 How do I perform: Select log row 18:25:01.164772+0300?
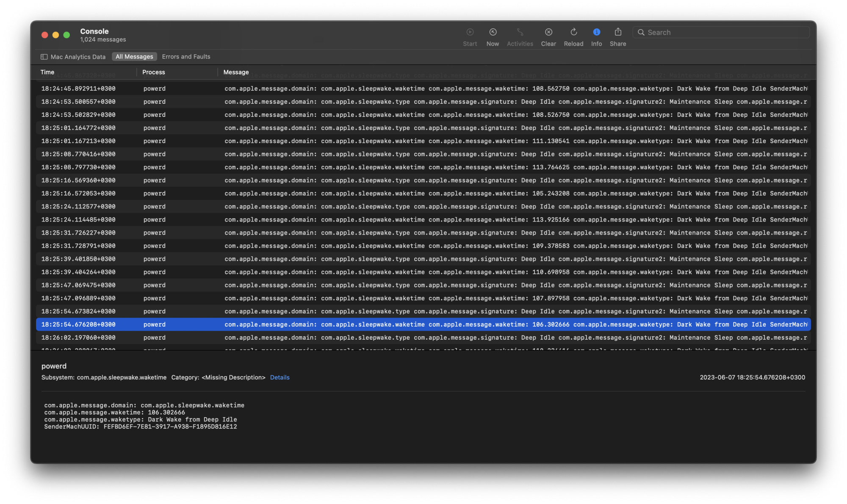point(423,128)
